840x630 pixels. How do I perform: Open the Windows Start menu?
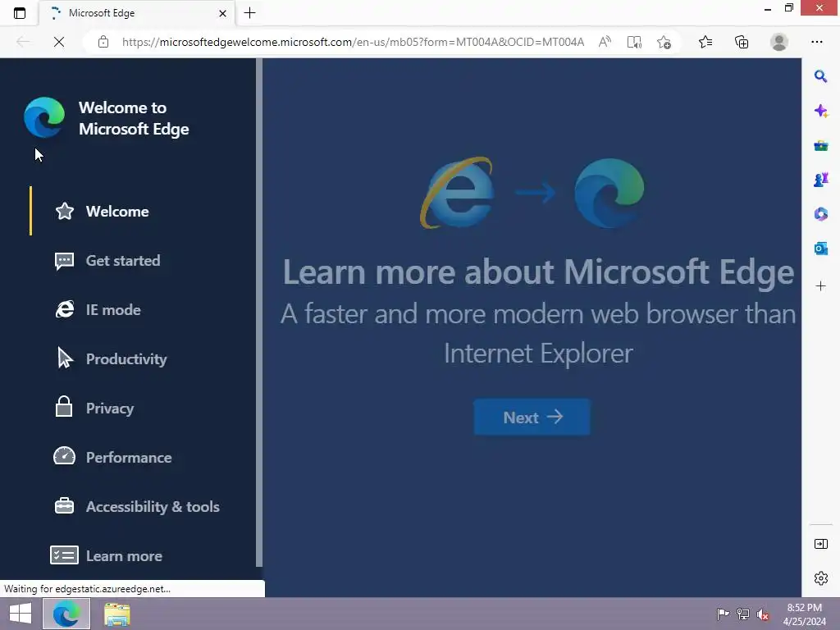(21, 614)
